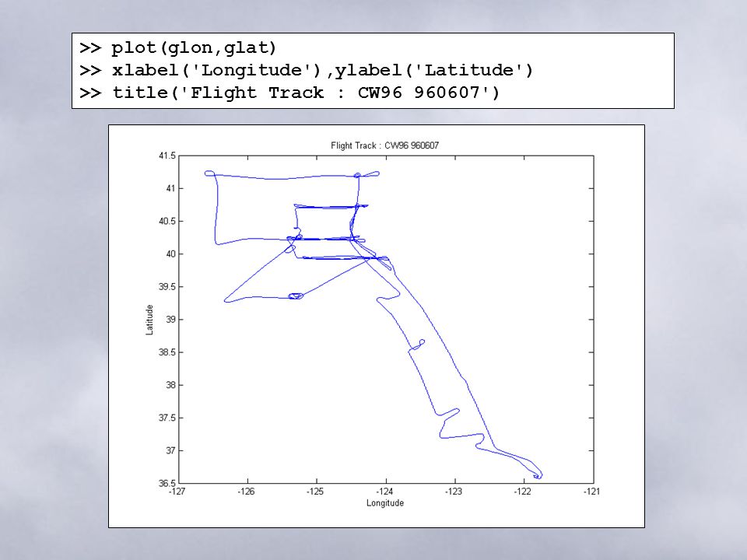Viewport: 747px width, 560px height.
Task: Click the -122 x-axis tick label
Action: pyautogui.click(x=523, y=492)
